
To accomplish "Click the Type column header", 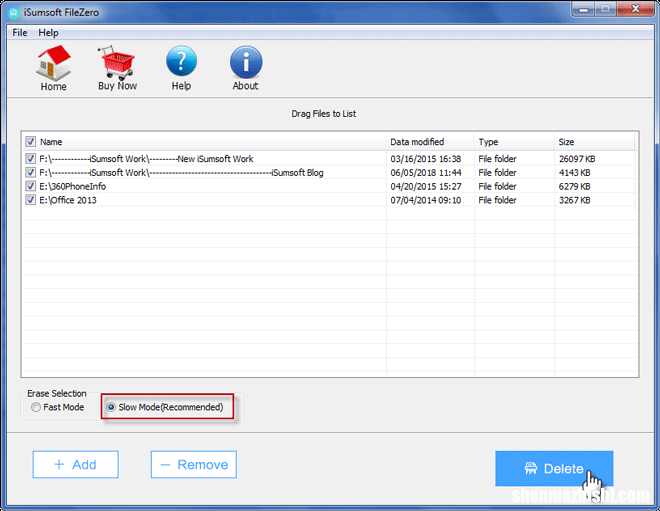I will (x=488, y=142).
